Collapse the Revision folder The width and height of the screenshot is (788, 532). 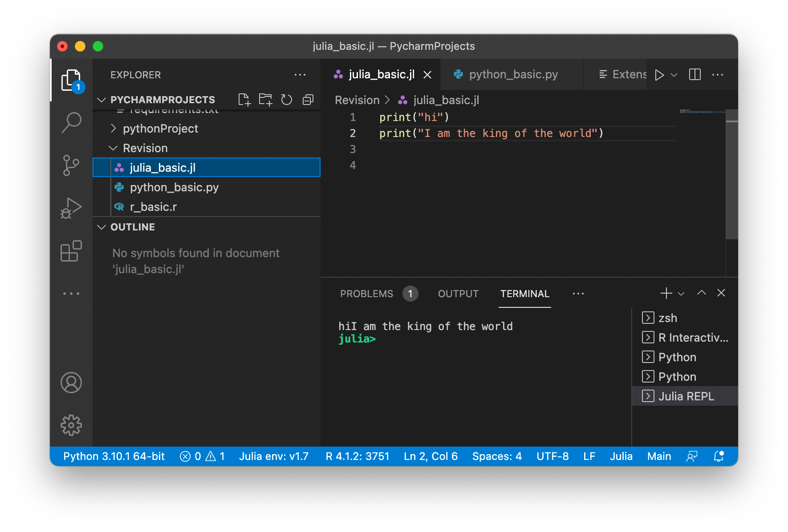click(145, 148)
